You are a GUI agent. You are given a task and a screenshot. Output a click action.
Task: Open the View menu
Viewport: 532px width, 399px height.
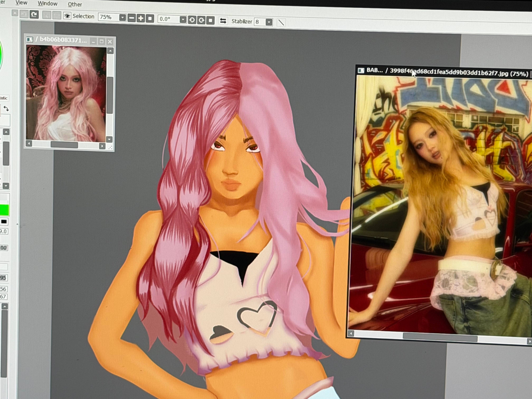pos(21,3)
